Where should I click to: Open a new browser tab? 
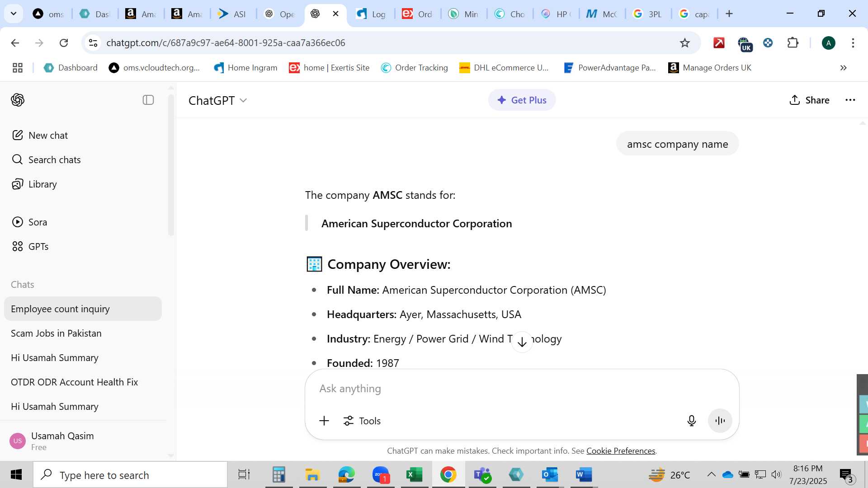pyautogui.click(x=729, y=14)
